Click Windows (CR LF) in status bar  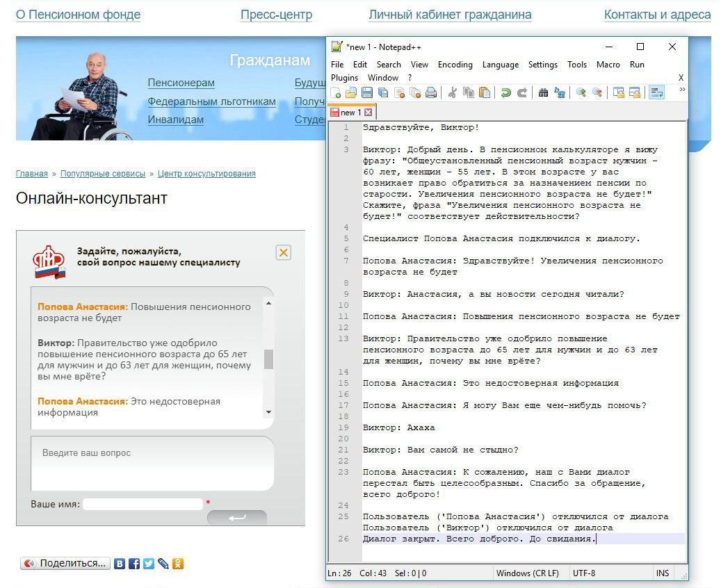click(x=528, y=573)
